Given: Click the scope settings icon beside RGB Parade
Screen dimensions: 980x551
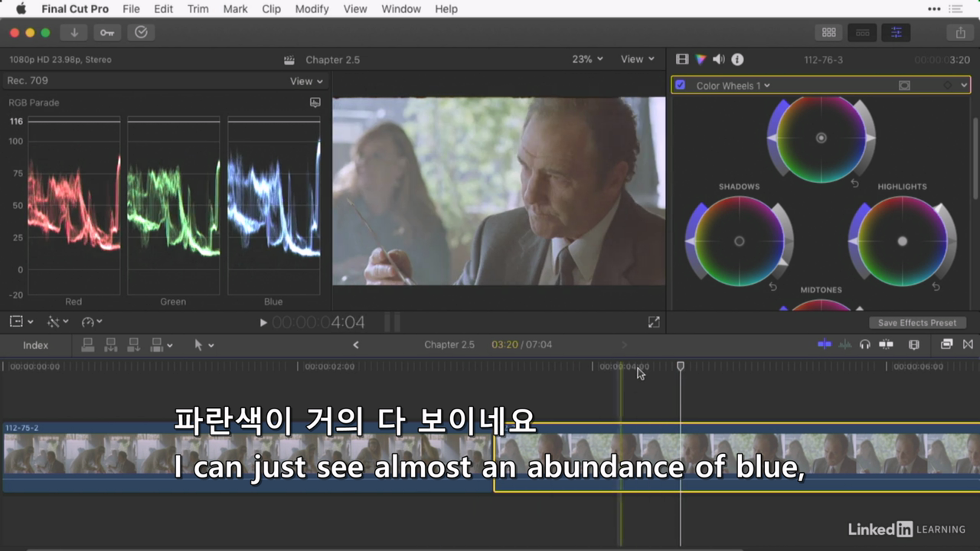Looking at the screenshot, I should pos(315,103).
